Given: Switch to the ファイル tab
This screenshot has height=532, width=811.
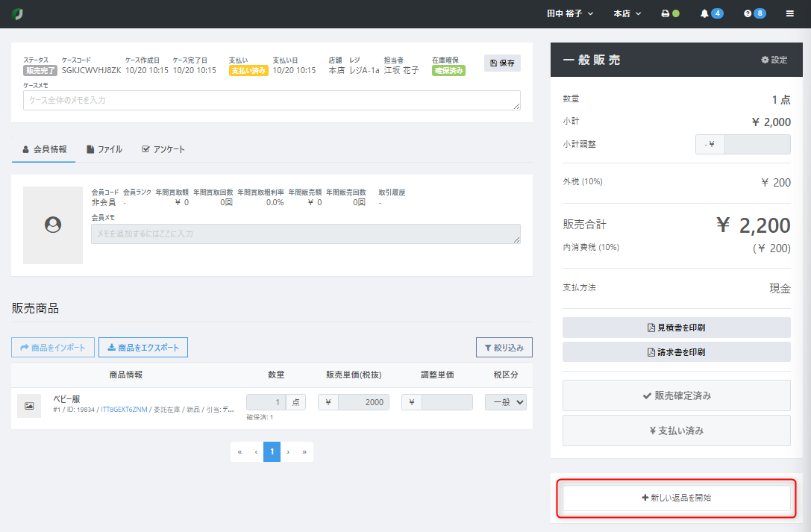Looking at the screenshot, I should click(104, 149).
